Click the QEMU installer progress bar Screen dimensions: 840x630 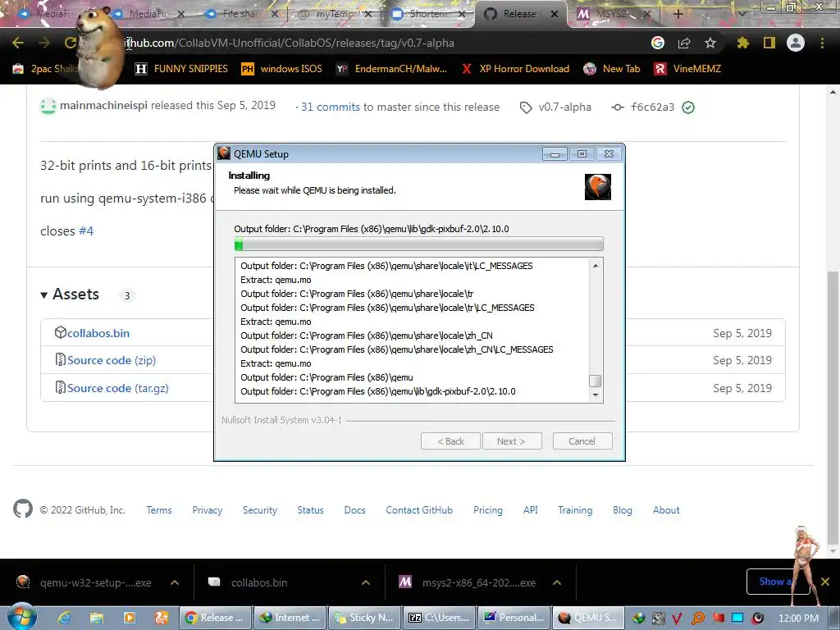[418, 244]
